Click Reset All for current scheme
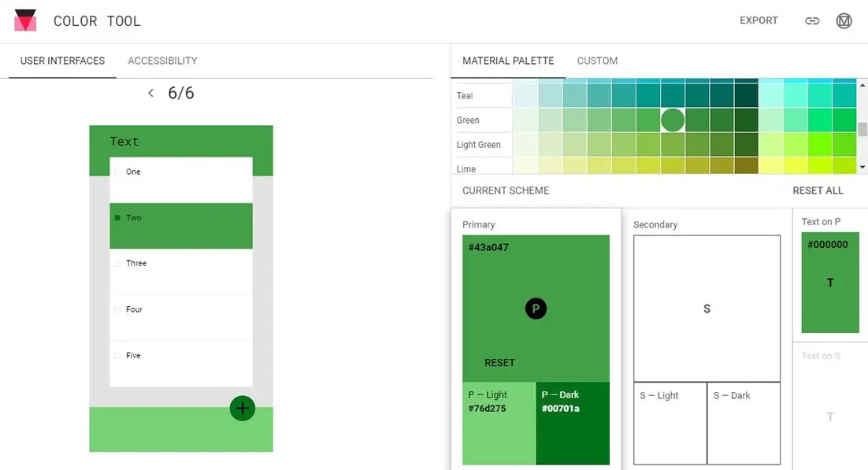Viewport: 868px width, 470px height. tap(818, 191)
